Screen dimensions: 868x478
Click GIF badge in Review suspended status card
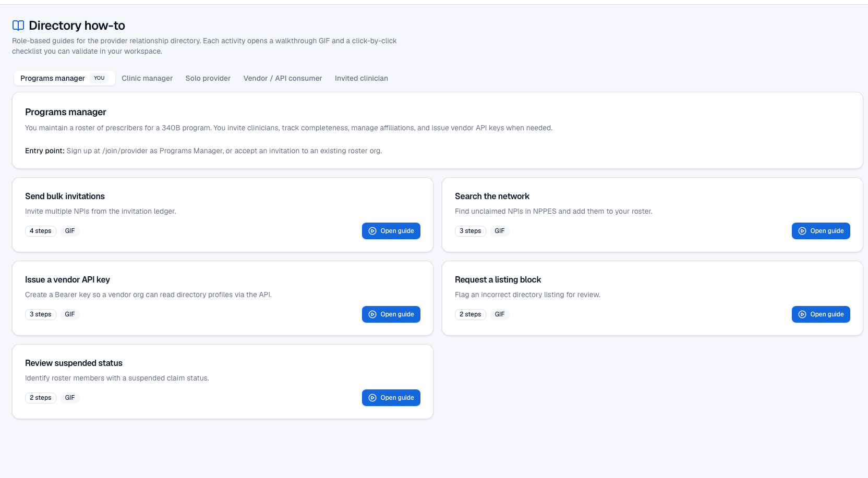point(70,398)
